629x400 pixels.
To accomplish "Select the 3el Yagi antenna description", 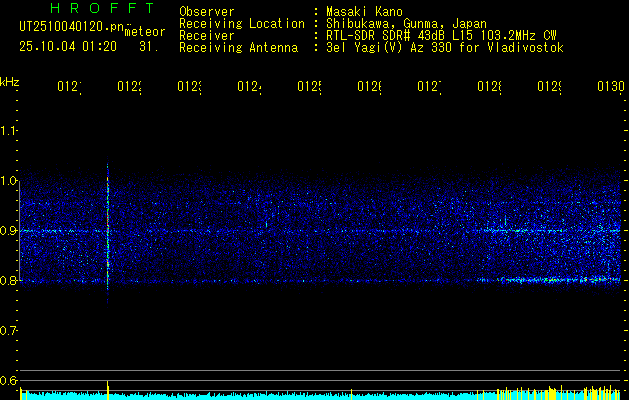I will point(445,48).
